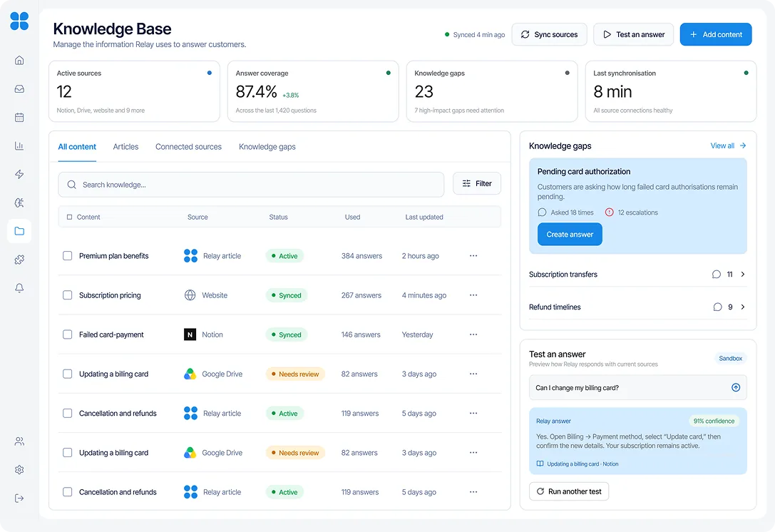
Task: Click the globe Website source icon
Action: 190,295
